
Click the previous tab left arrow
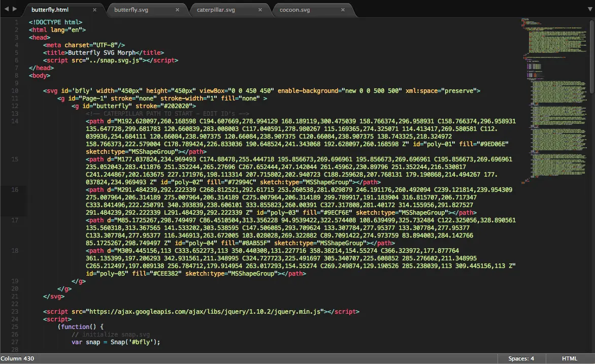coord(7,9)
